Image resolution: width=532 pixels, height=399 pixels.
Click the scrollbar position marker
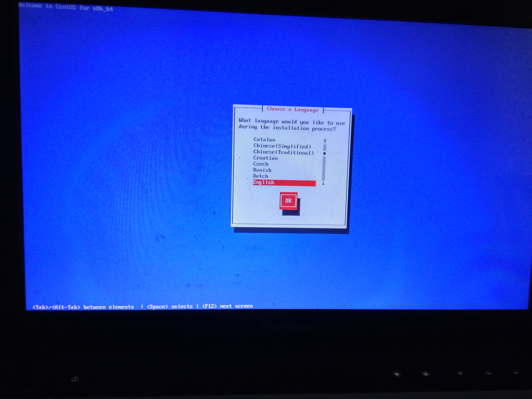coord(324,153)
